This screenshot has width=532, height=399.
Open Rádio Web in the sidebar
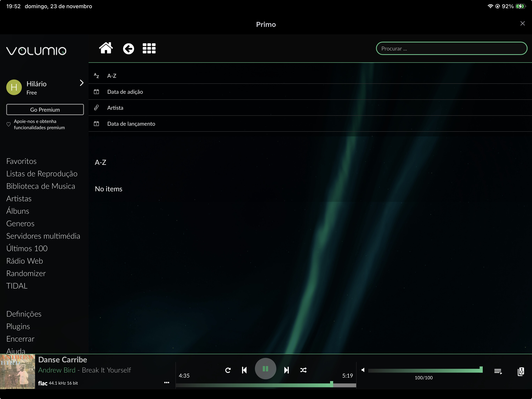(x=25, y=261)
